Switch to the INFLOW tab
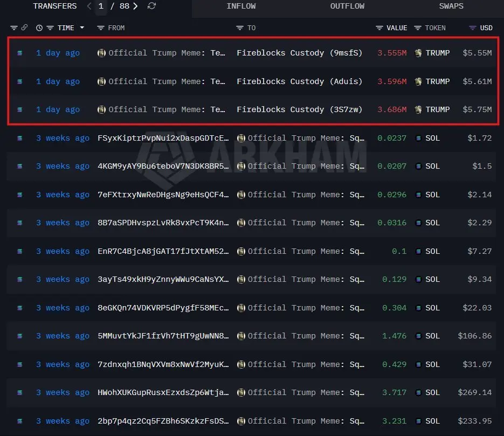Image resolution: width=504 pixels, height=436 pixels. click(241, 6)
